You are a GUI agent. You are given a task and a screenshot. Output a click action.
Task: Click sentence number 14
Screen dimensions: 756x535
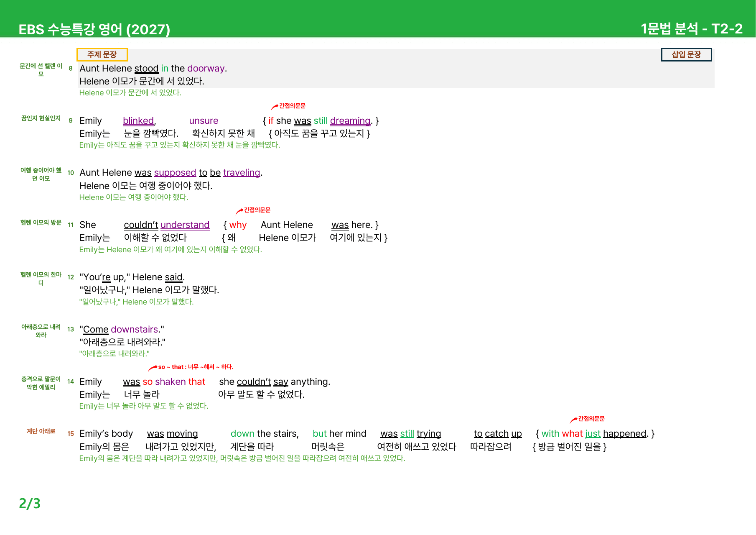coord(71,381)
